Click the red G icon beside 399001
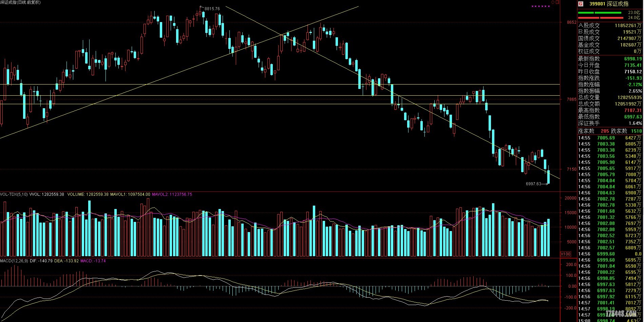The width and height of the screenshot is (644, 322). (581, 4)
